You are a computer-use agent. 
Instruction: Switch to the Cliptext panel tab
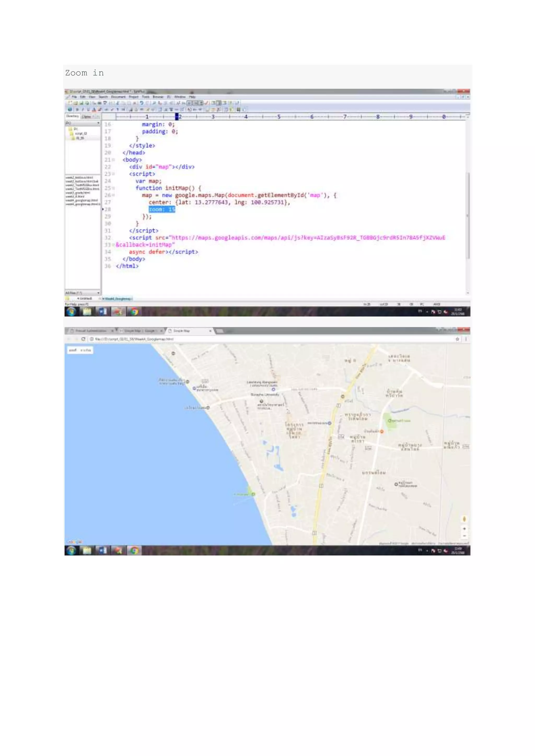coord(86,117)
